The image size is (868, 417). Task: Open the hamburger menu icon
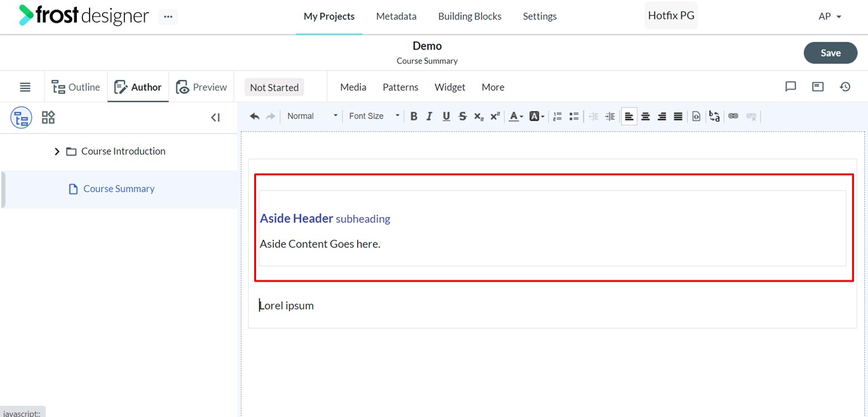[25, 87]
